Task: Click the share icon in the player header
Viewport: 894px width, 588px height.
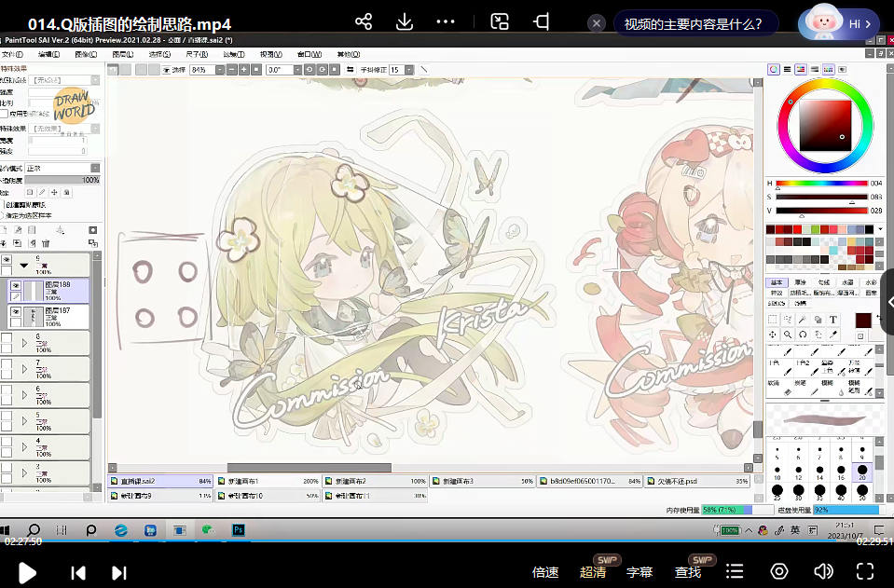Action: pyautogui.click(x=364, y=21)
